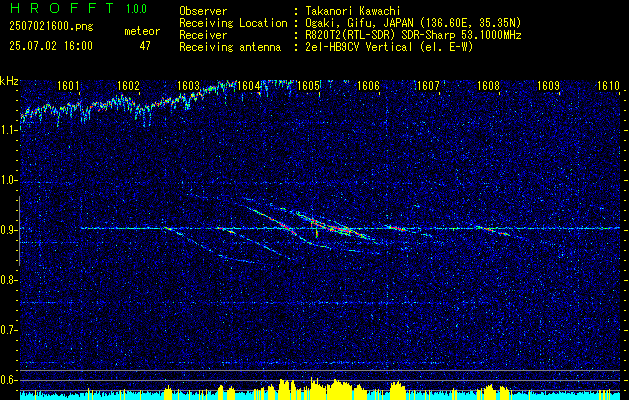629x400 pixels.
Task: Click the 1.0 kHz axis label
Action: tap(8, 180)
